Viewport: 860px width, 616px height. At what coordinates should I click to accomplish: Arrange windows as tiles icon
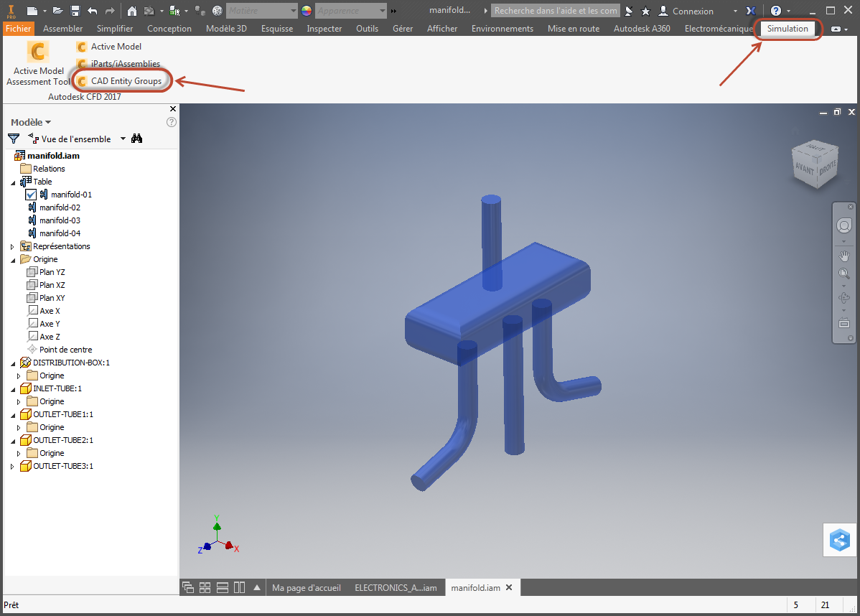coord(205,587)
